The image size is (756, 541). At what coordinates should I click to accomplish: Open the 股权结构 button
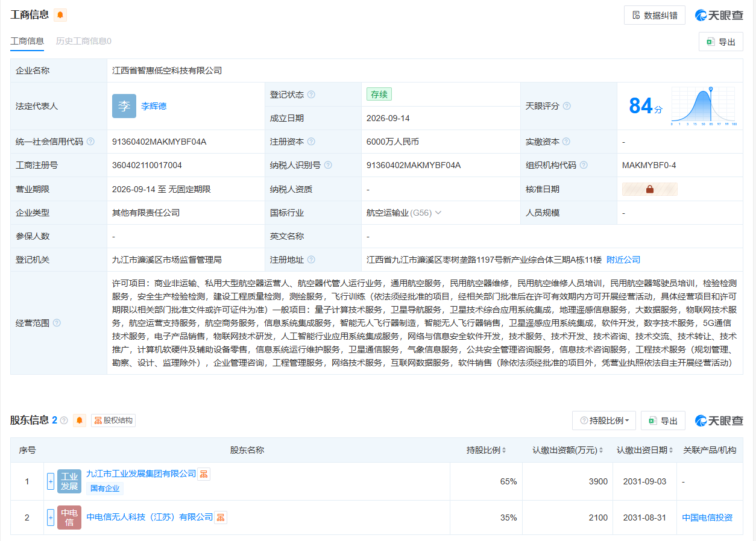pos(113,421)
